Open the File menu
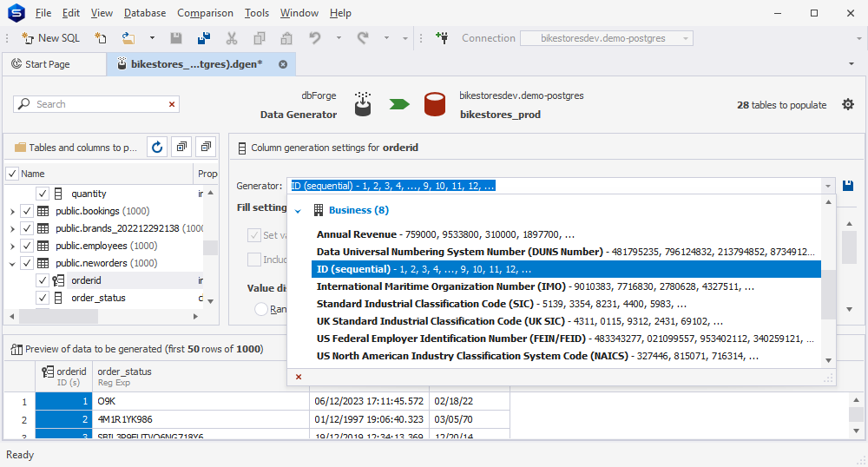 [43, 13]
